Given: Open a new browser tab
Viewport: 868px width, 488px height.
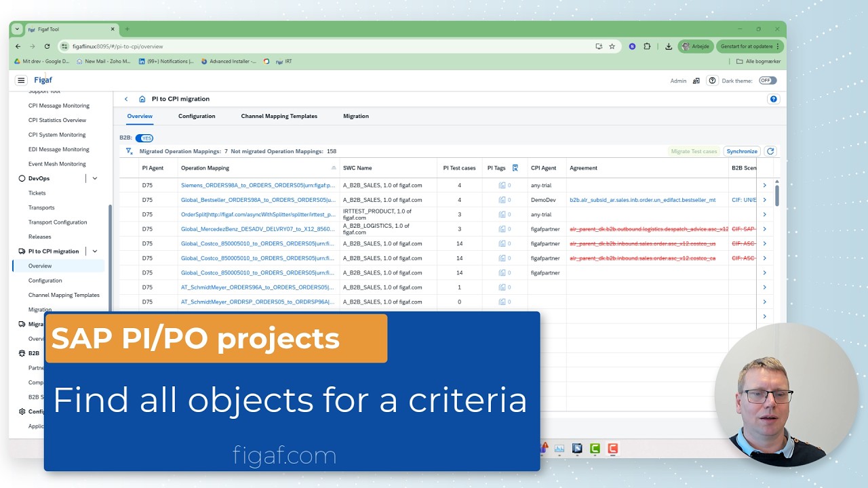Looking at the screenshot, I should [x=127, y=29].
